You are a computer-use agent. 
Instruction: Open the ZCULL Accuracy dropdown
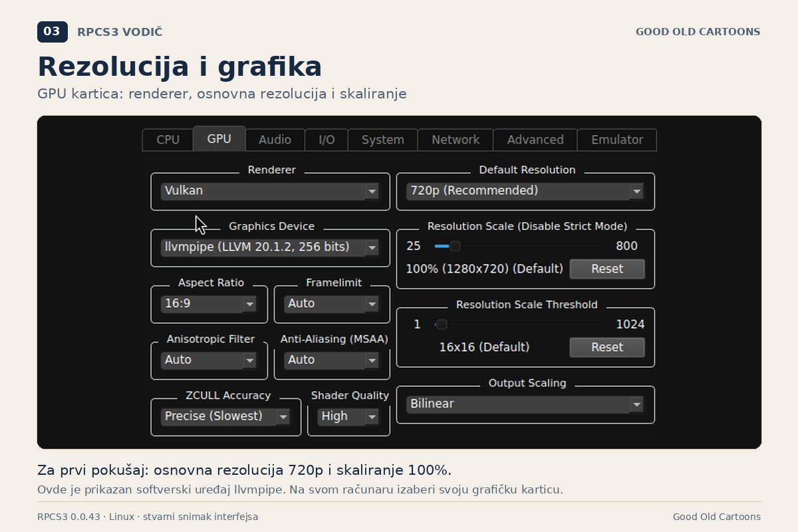click(225, 417)
